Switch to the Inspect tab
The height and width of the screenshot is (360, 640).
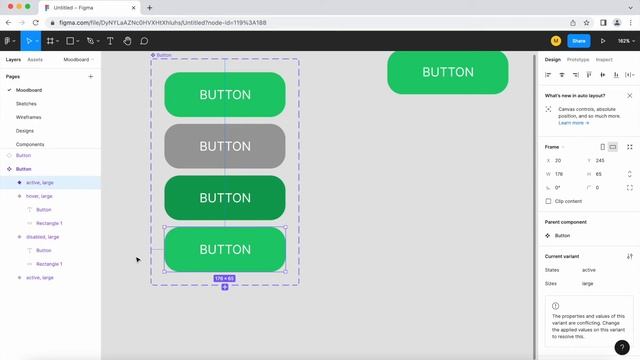604,60
